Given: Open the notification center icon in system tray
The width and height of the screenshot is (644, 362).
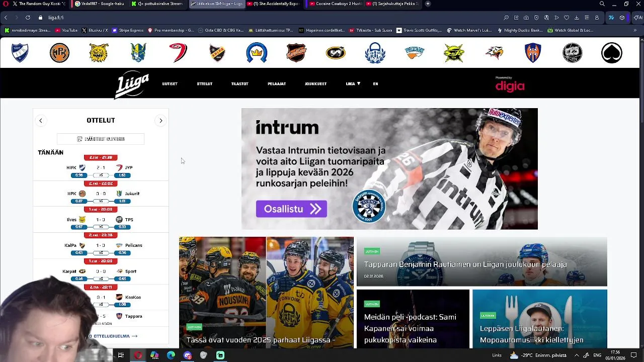Looking at the screenshot, I should tap(633, 355).
